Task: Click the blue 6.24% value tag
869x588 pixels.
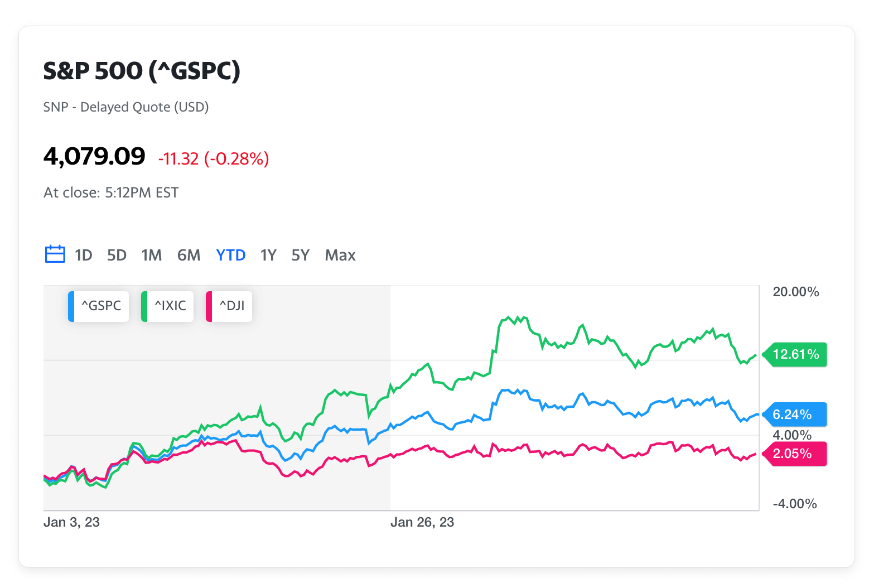Action: (x=795, y=415)
